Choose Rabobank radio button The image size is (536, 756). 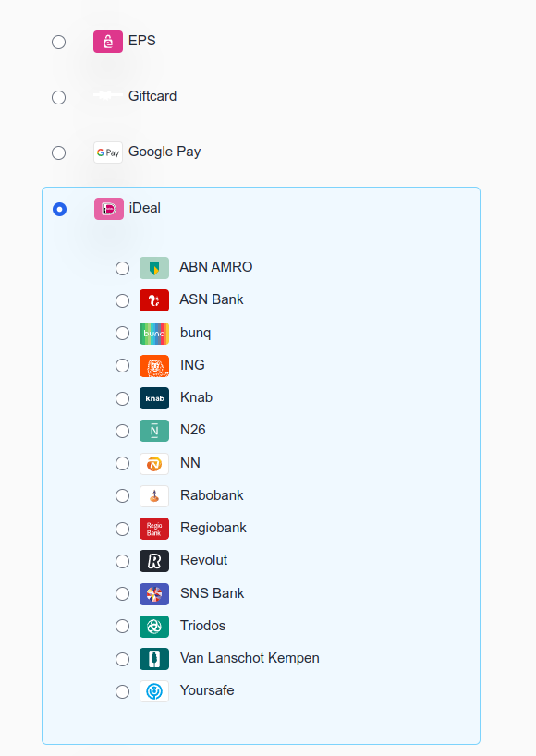click(x=122, y=495)
